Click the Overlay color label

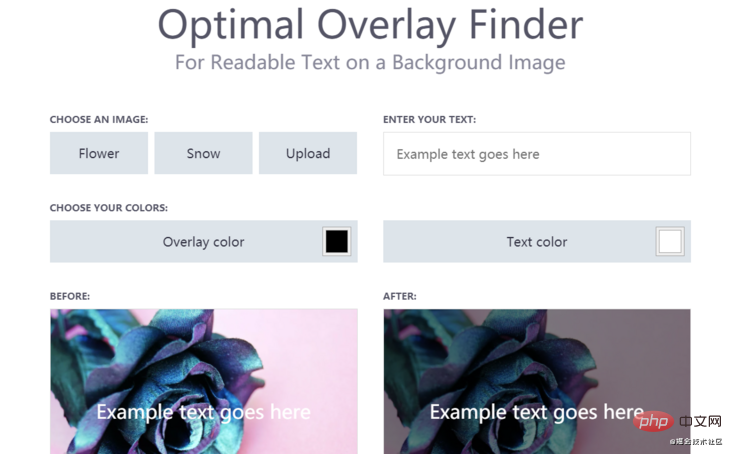pos(204,242)
